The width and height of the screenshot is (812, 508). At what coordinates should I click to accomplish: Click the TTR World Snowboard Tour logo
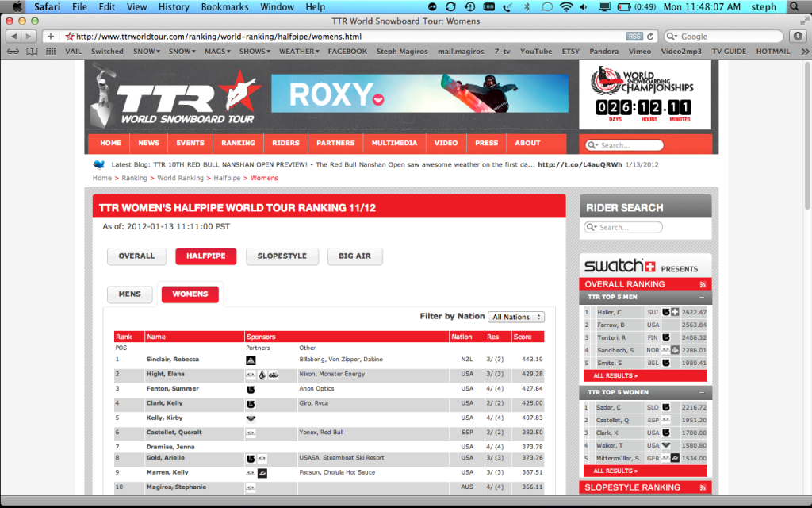coord(173,96)
